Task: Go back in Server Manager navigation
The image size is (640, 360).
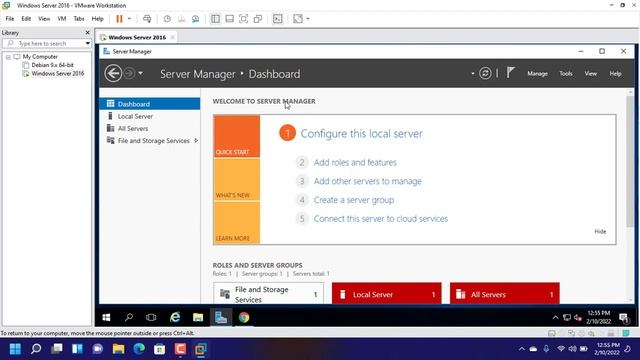Action: tap(113, 73)
